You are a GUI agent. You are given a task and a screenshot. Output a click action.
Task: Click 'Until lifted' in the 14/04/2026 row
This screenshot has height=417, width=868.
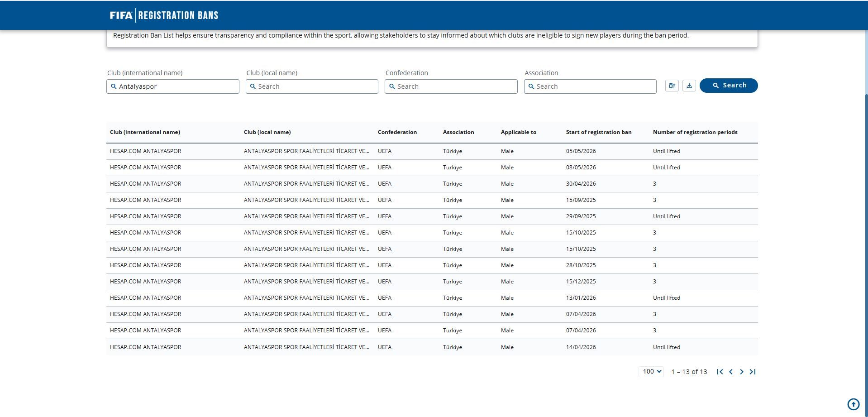pyautogui.click(x=667, y=347)
